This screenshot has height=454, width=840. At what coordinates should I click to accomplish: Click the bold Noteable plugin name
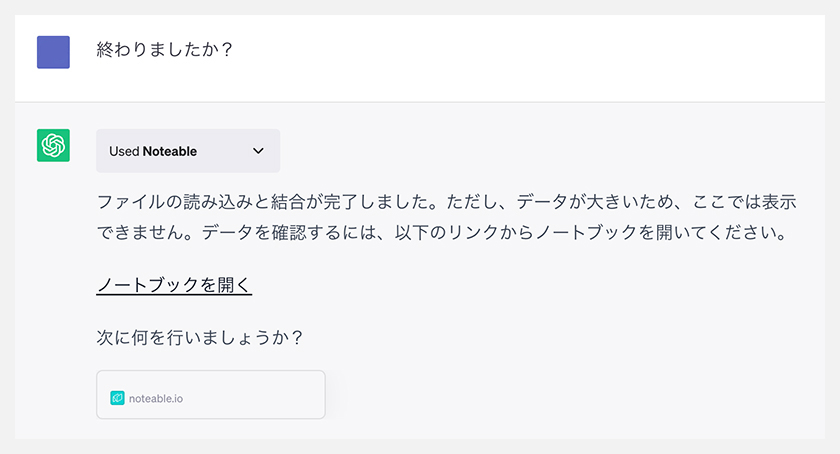(x=170, y=151)
